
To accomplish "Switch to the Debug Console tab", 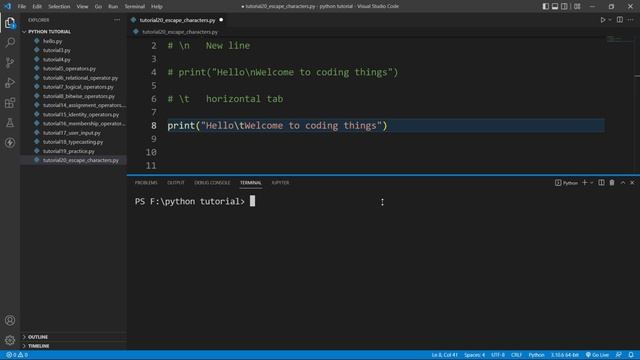I will point(212,182).
